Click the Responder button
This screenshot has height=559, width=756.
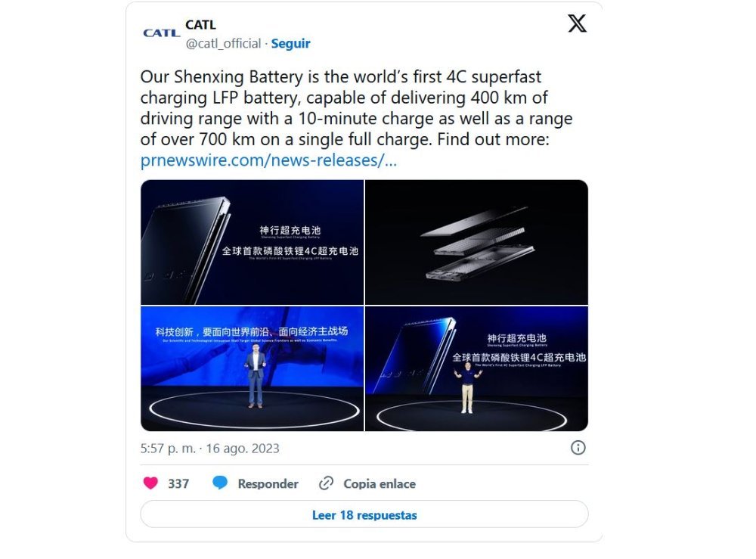tap(268, 484)
